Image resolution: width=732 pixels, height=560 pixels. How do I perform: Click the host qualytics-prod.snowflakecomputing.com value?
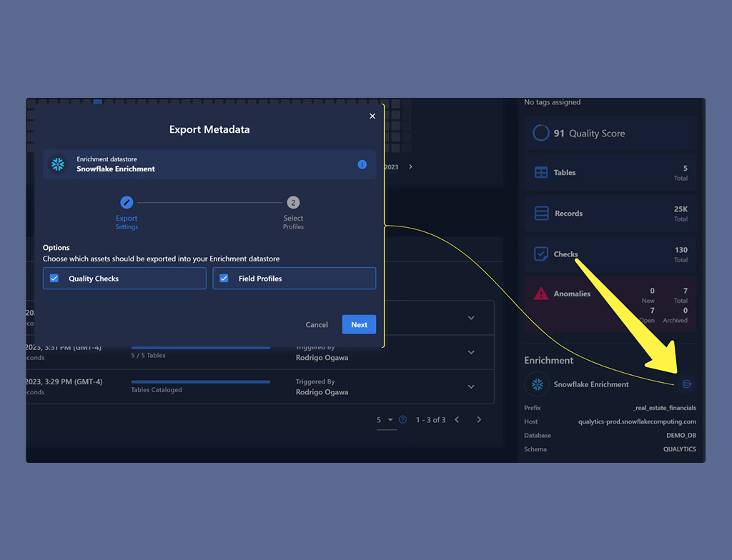click(x=637, y=421)
